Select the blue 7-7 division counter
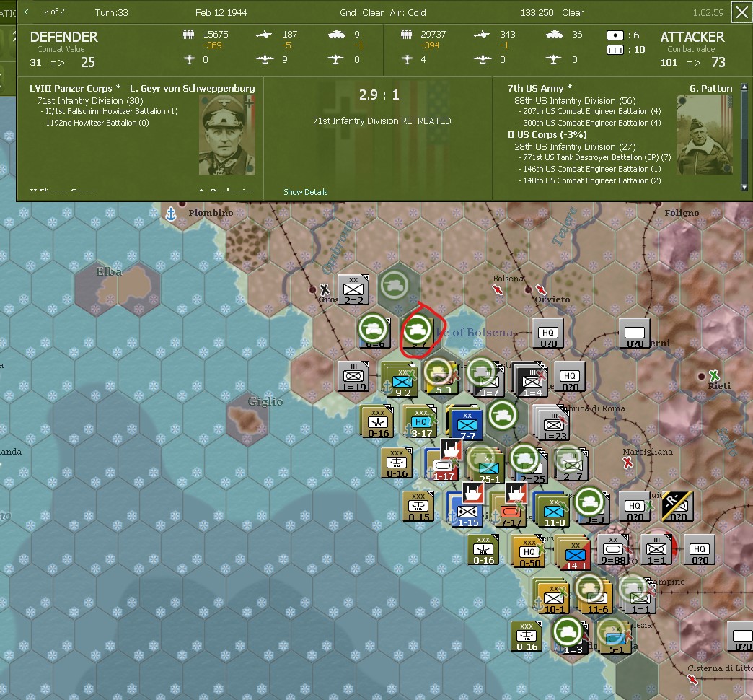Screen dimensions: 753x700 (467, 424)
